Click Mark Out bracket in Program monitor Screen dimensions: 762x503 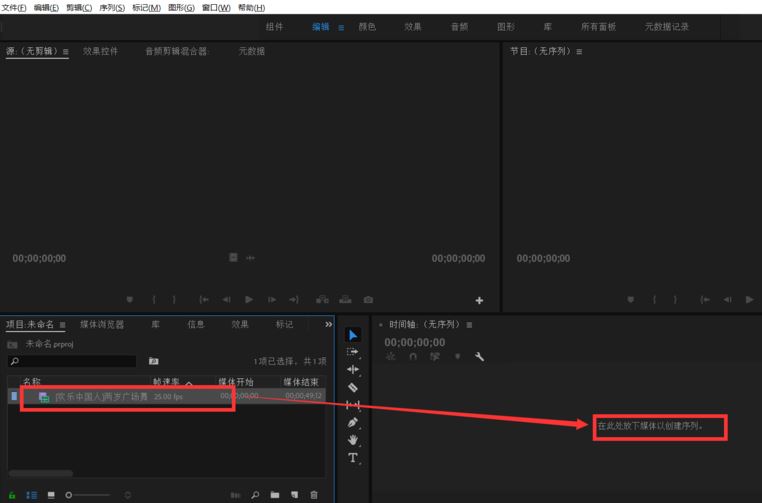(x=675, y=299)
